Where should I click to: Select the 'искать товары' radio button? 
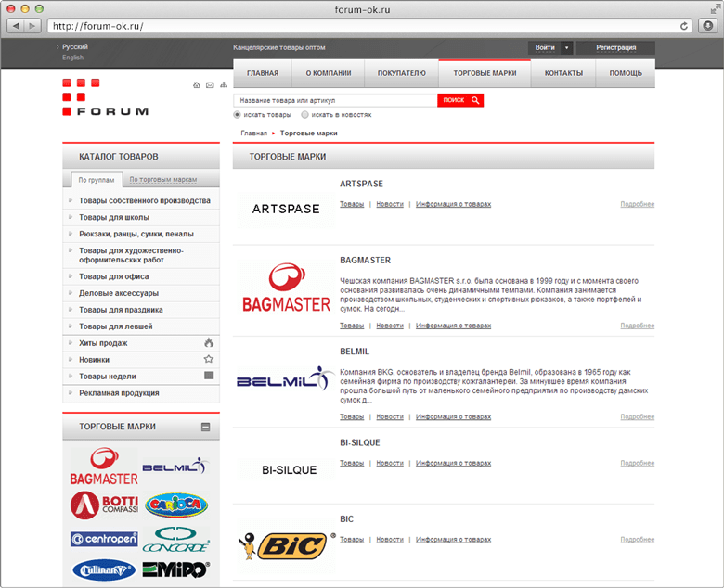click(238, 115)
